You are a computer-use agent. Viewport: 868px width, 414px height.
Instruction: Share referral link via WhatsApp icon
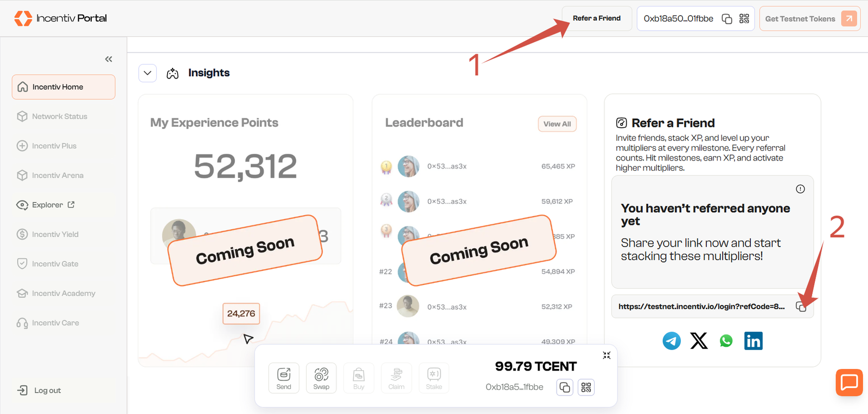click(726, 341)
